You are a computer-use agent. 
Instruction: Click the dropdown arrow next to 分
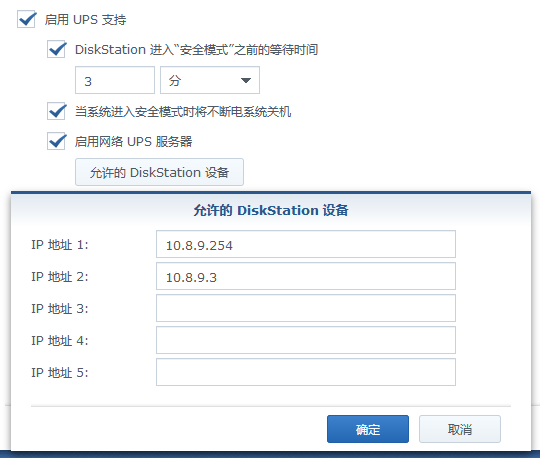click(246, 81)
